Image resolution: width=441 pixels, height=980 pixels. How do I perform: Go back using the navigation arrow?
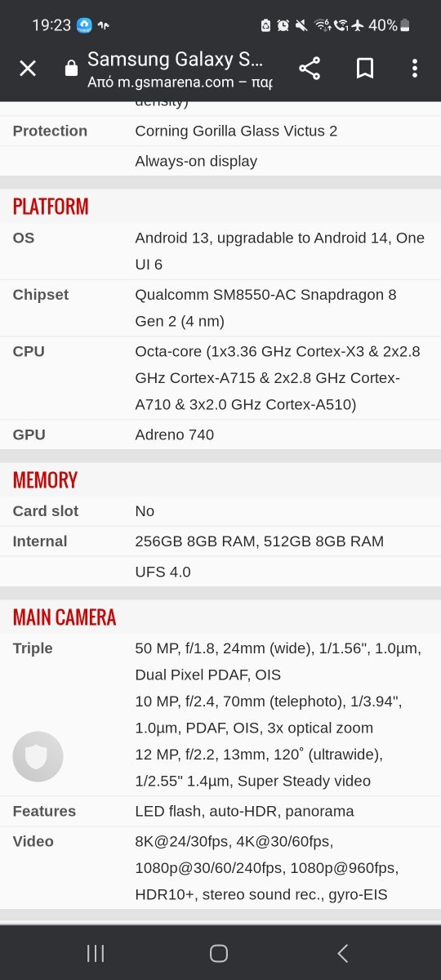point(343,952)
